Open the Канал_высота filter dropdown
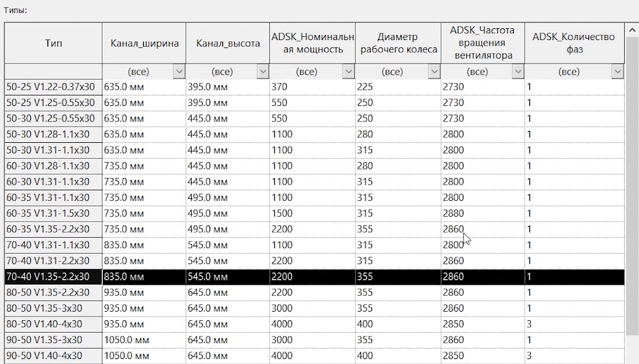This screenshot has width=639, height=364. (263, 72)
